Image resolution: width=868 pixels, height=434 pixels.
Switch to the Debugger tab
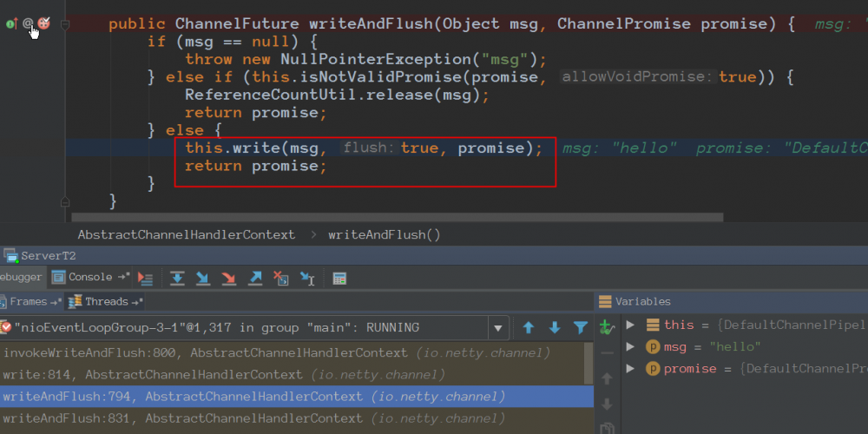21,278
